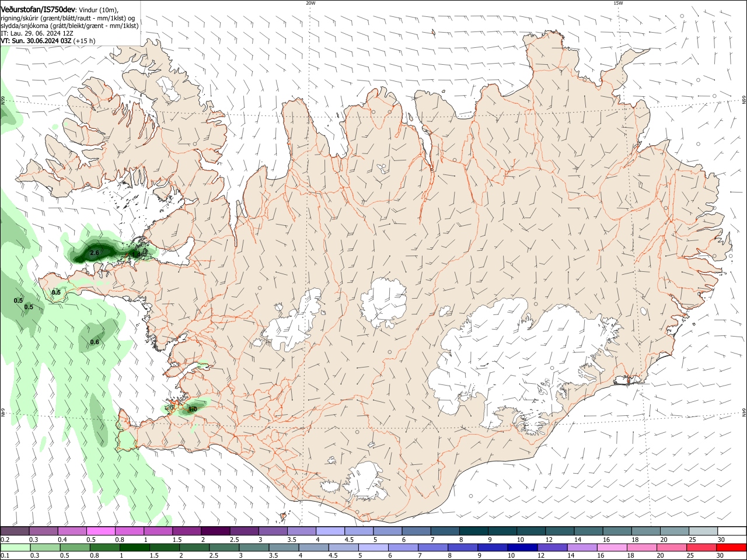747x560 pixels.
Task: Pick the darkest purple swatch at 2 in upper legend row
Action: [215, 531]
